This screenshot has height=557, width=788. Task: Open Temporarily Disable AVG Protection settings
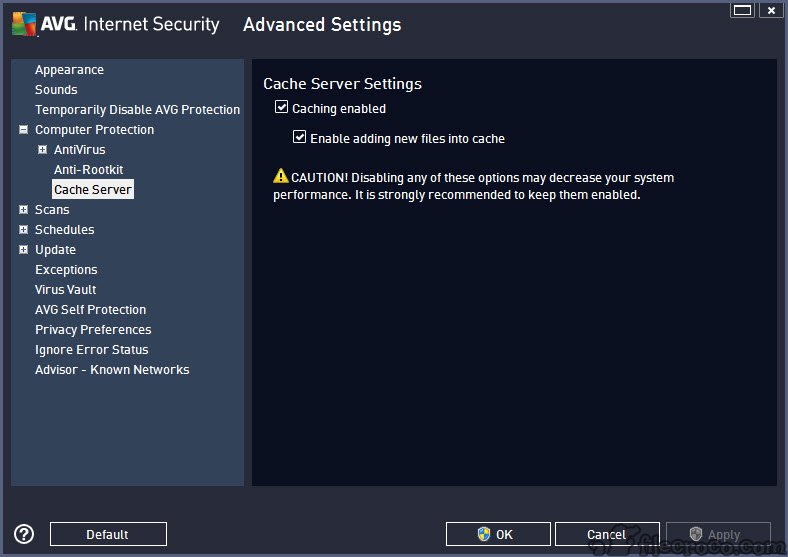(x=137, y=110)
